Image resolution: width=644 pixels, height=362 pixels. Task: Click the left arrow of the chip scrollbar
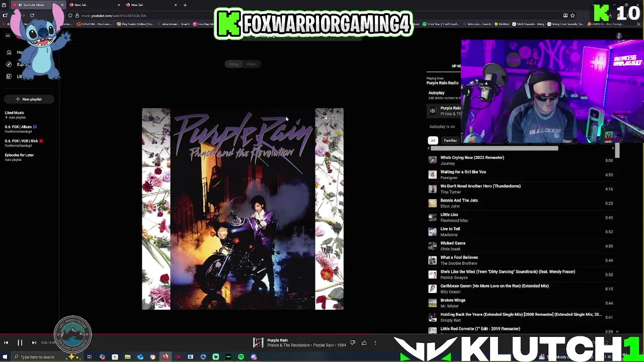(429, 148)
